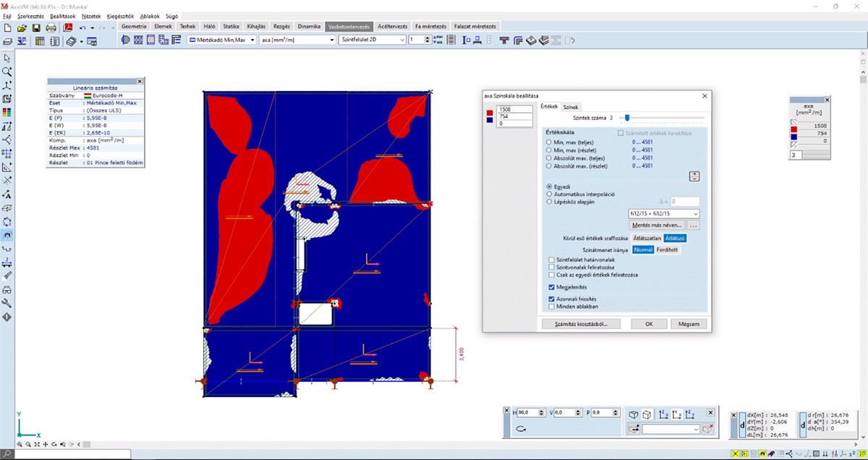The height and width of the screenshot is (460, 868).
Task: Adjust the Szintek száma slider handle
Action: [x=627, y=117]
